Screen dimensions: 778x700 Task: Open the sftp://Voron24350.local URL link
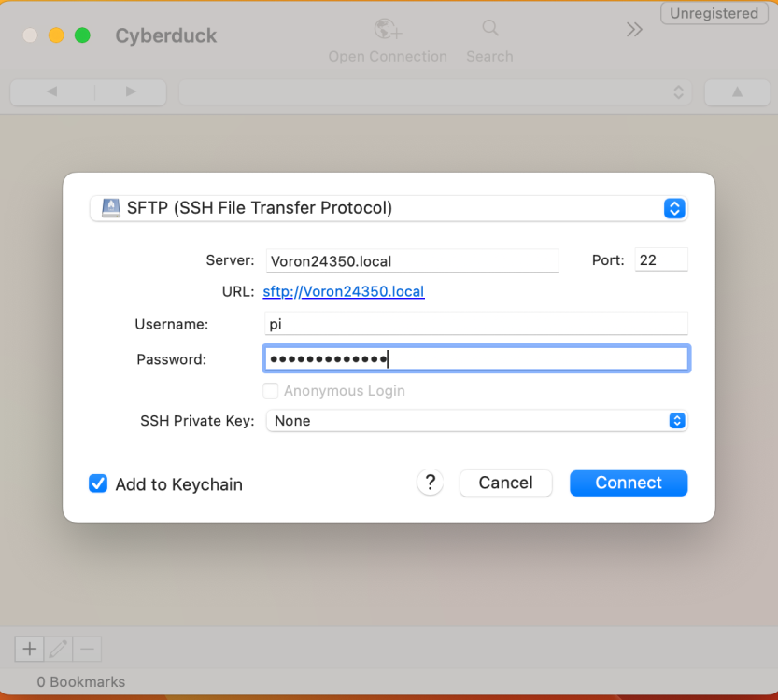pos(344,291)
